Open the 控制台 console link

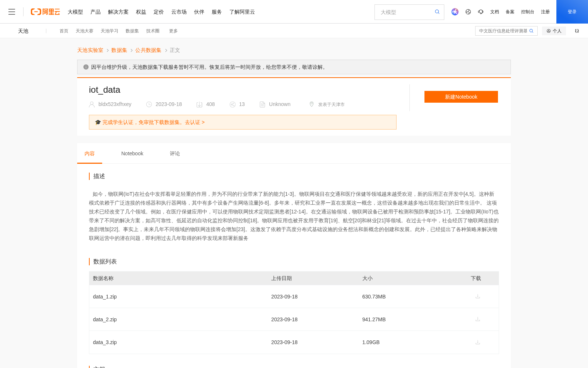point(528,12)
